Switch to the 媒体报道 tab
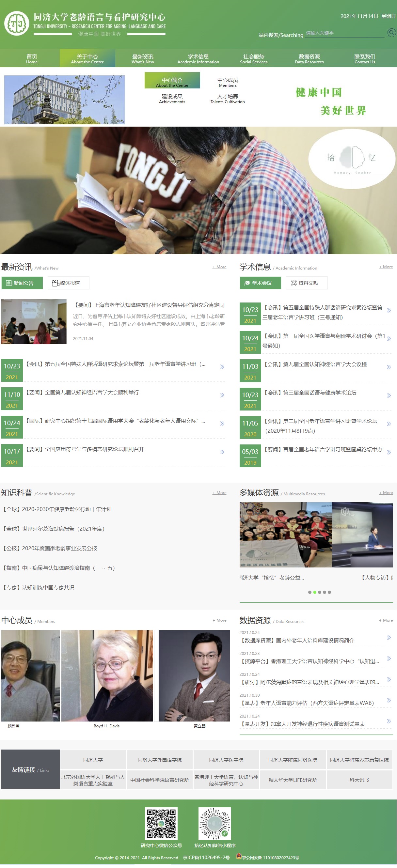Viewport: 397px width, 868px height. tap(69, 283)
